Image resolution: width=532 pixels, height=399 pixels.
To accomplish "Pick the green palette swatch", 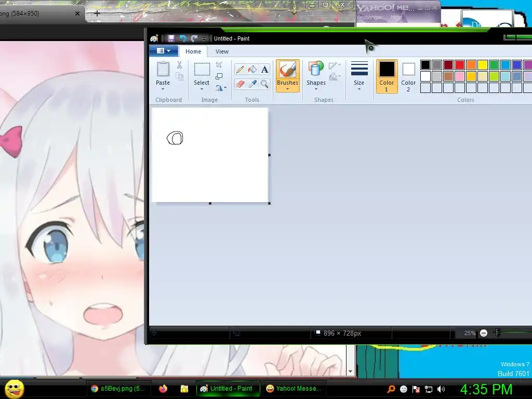I will click(x=494, y=65).
